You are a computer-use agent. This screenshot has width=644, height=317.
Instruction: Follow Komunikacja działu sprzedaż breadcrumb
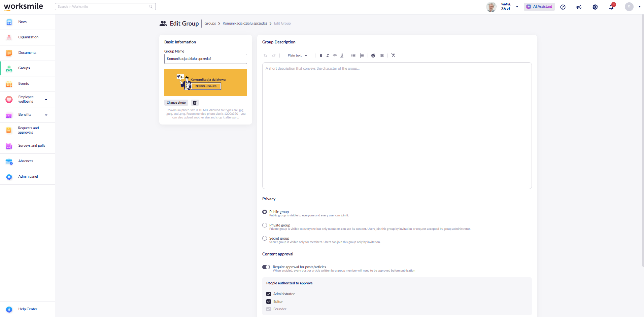pyautogui.click(x=245, y=24)
